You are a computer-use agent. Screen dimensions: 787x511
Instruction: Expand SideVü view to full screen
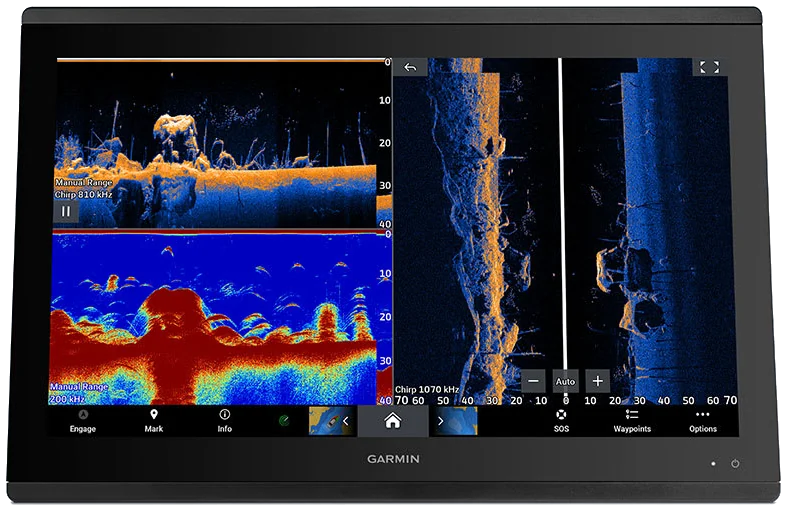tap(709, 67)
